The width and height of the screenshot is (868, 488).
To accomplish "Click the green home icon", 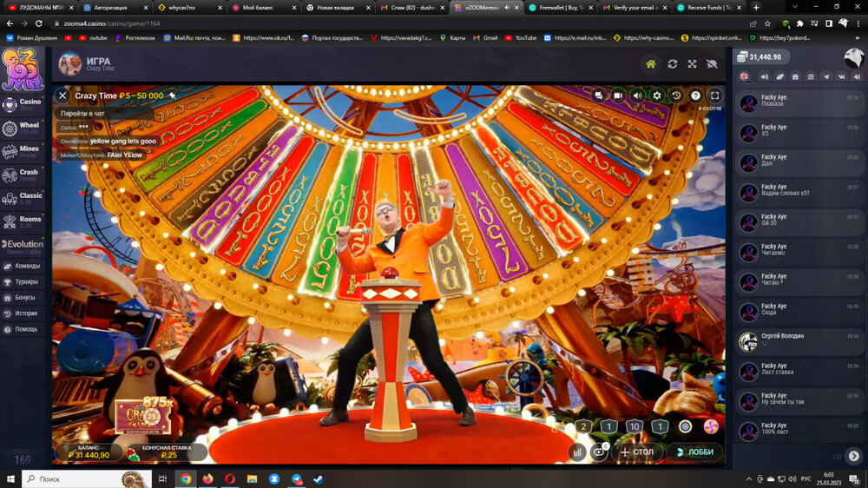I will [651, 64].
